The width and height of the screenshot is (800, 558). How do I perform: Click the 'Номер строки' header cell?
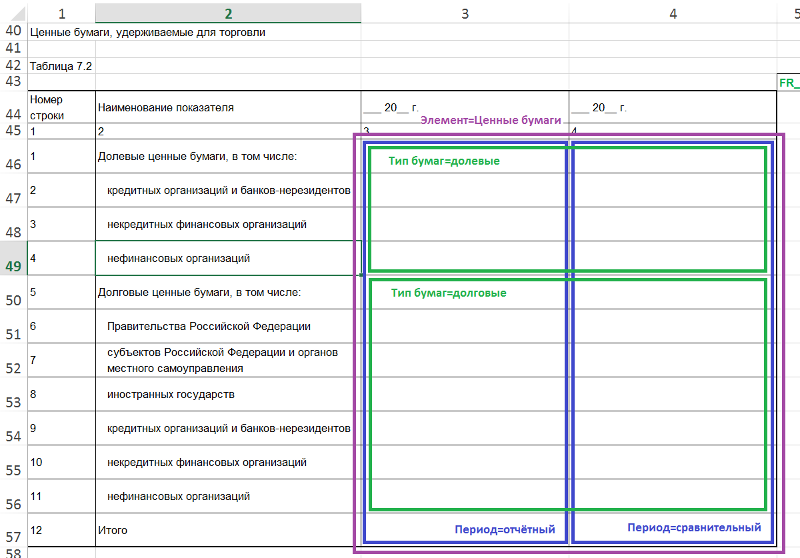(61, 107)
